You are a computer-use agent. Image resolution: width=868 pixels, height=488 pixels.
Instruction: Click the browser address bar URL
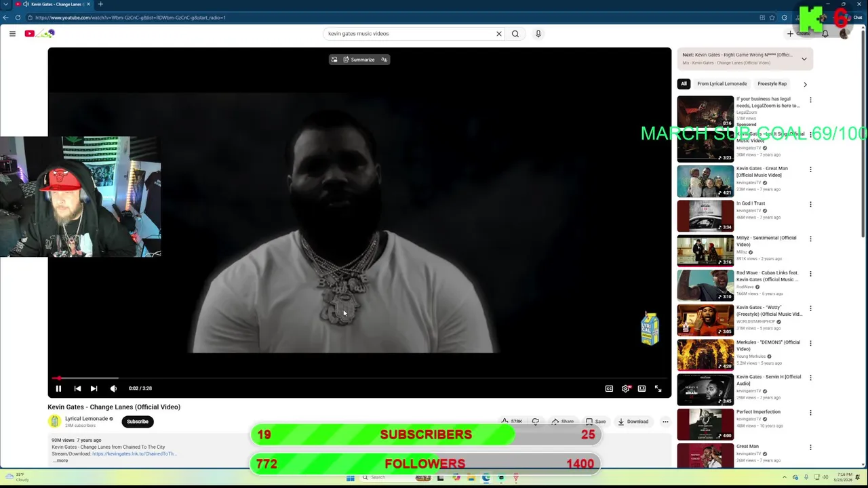(x=130, y=18)
